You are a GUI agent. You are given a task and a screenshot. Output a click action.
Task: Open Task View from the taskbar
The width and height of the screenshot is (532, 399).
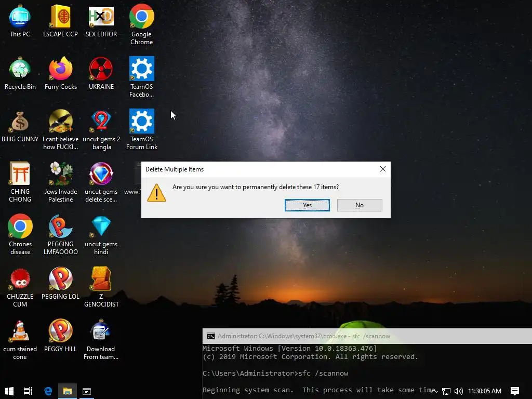click(x=28, y=391)
